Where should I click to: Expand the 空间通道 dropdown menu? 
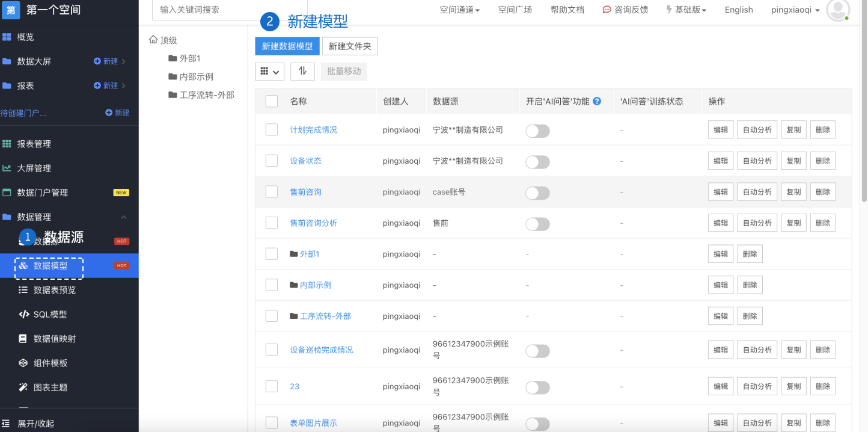coord(459,10)
